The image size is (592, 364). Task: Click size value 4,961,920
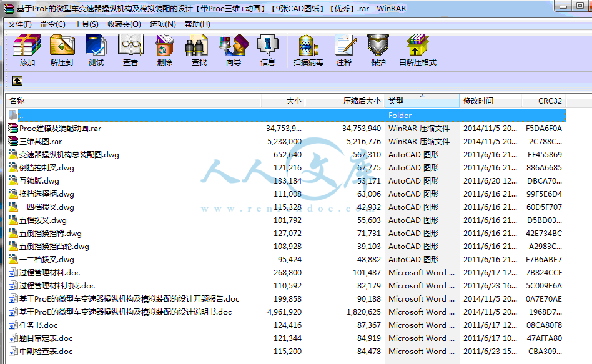pyautogui.click(x=284, y=312)
